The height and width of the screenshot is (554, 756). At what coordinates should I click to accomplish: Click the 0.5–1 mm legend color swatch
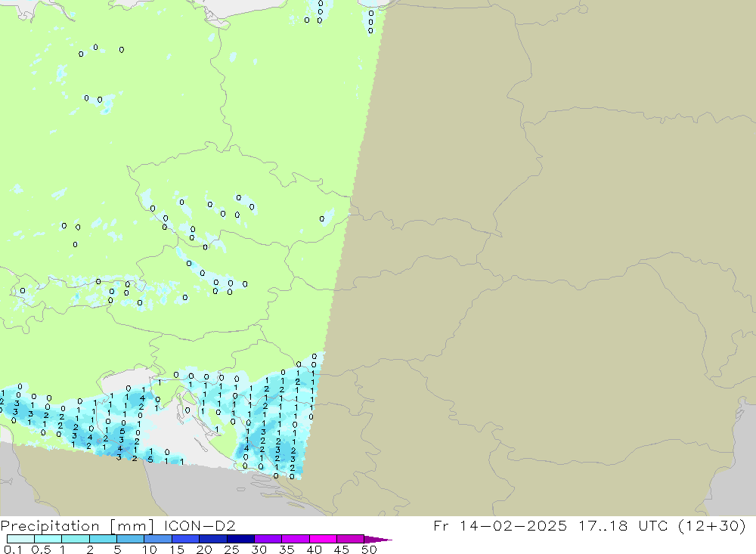48,539
